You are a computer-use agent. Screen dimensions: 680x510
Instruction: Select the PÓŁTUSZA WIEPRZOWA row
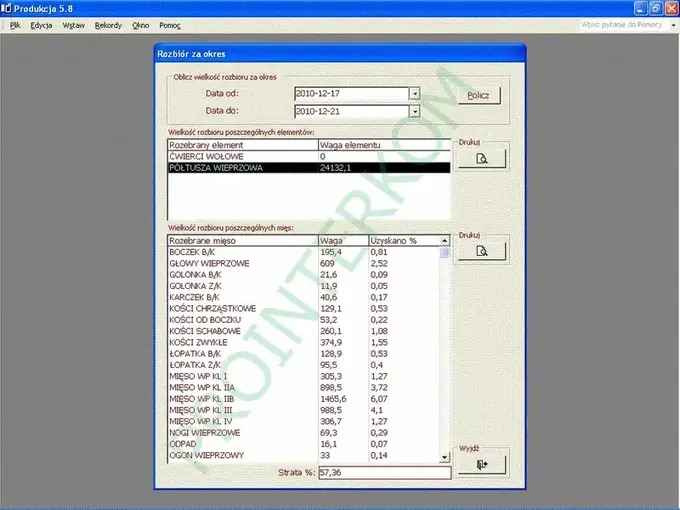309,168
